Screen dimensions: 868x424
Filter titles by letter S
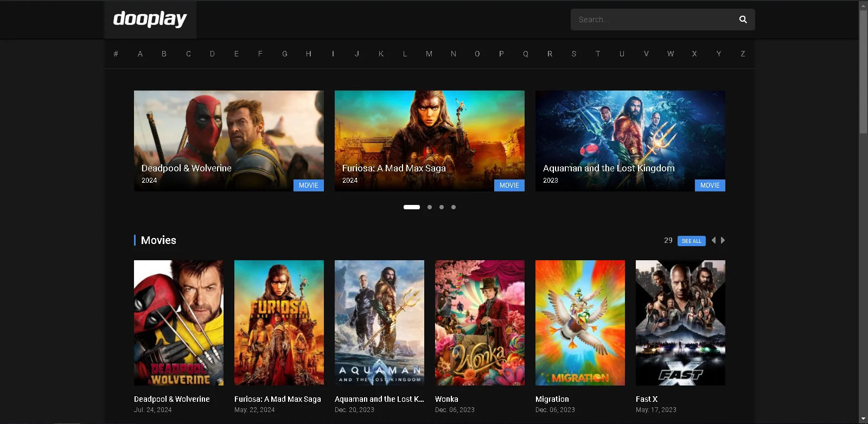574,54
